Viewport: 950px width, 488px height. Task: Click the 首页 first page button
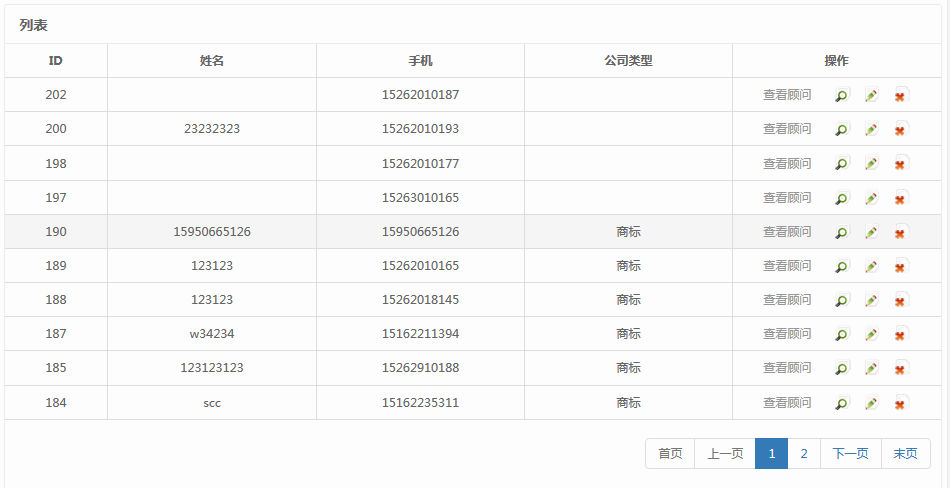[x=670, y=454]
